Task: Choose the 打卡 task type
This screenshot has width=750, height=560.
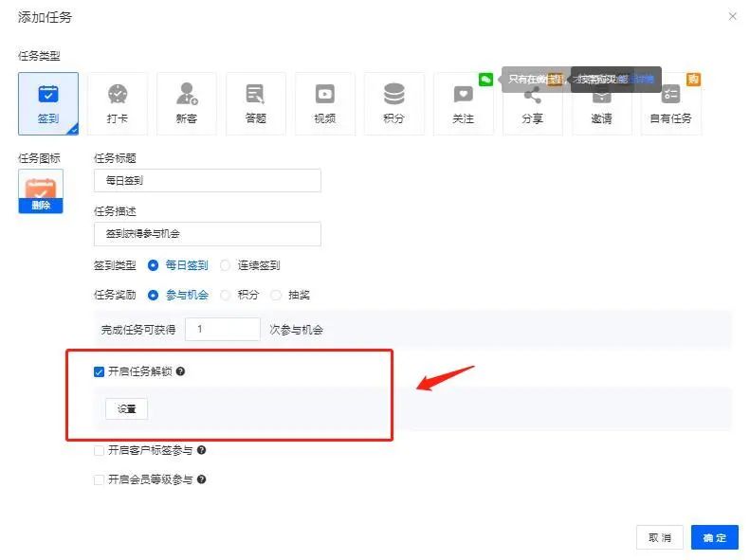Action: click(118, 103)
